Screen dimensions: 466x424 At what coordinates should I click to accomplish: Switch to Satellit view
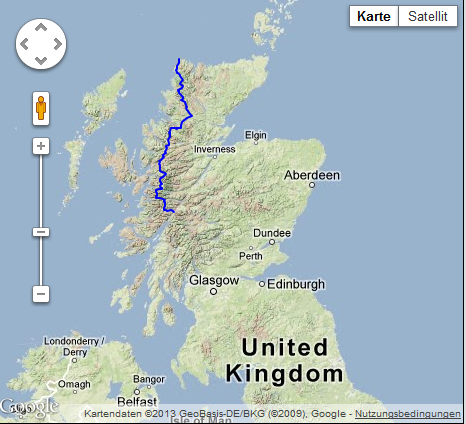428,16
